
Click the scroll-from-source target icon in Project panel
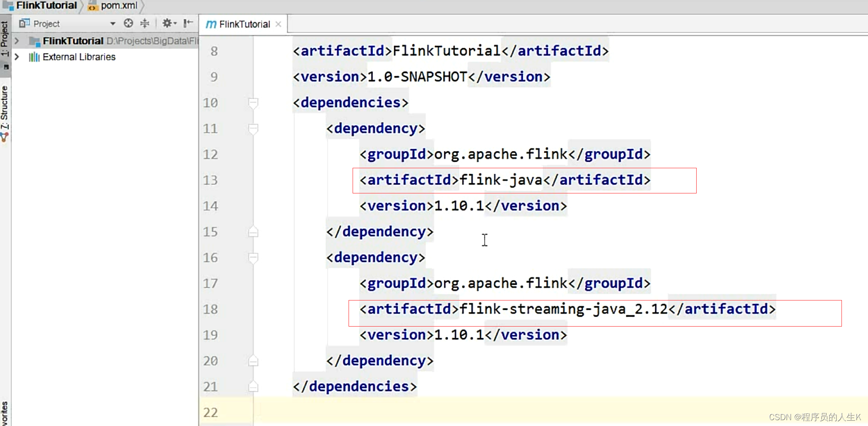click(128, 23)
